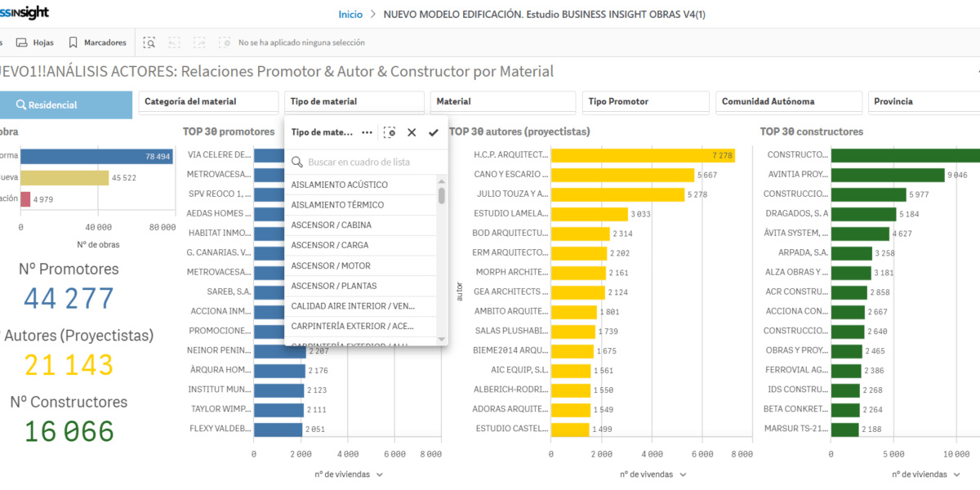Click the Buscar en cuadro de lista field

point(366,163)
